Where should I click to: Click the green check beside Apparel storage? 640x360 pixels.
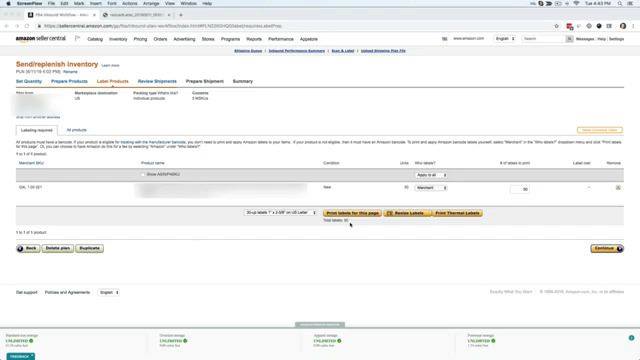point(339,341)
